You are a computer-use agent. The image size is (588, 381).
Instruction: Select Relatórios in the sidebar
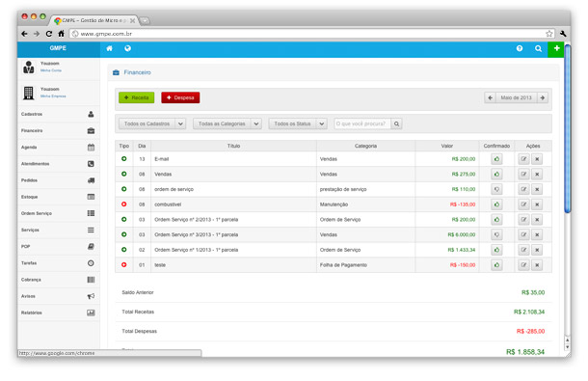[x=58, y=313]
